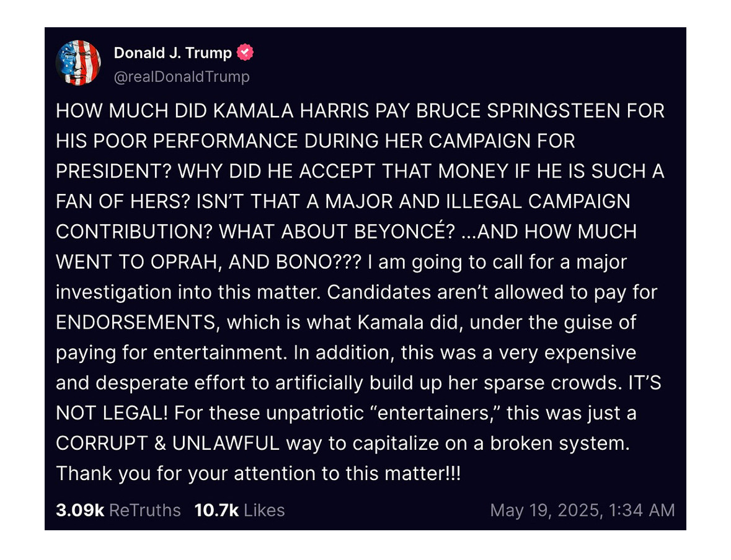The image size is (731, 560).
Task: Click the word BEYONCÉ in the post
Action: coord(404,232)
